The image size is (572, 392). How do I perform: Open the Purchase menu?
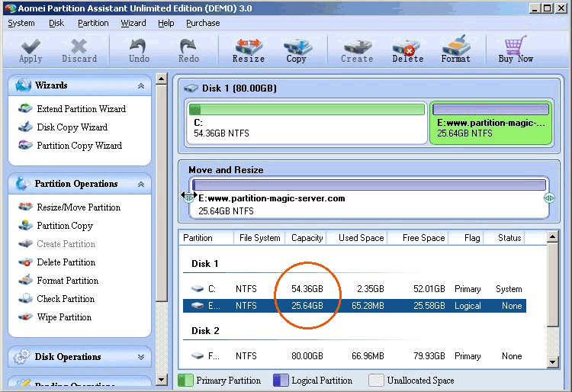click(x=203, y=23)
